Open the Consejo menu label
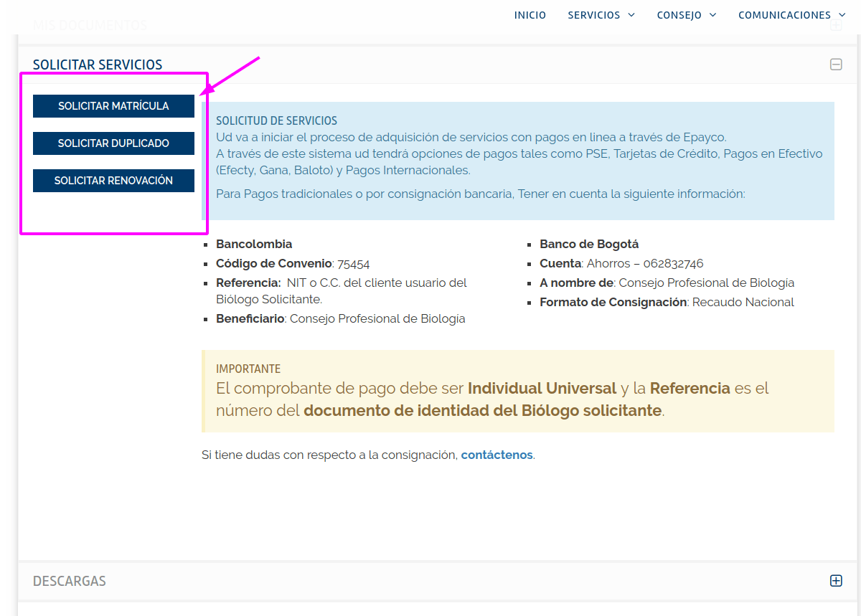 tap(679, 15)
